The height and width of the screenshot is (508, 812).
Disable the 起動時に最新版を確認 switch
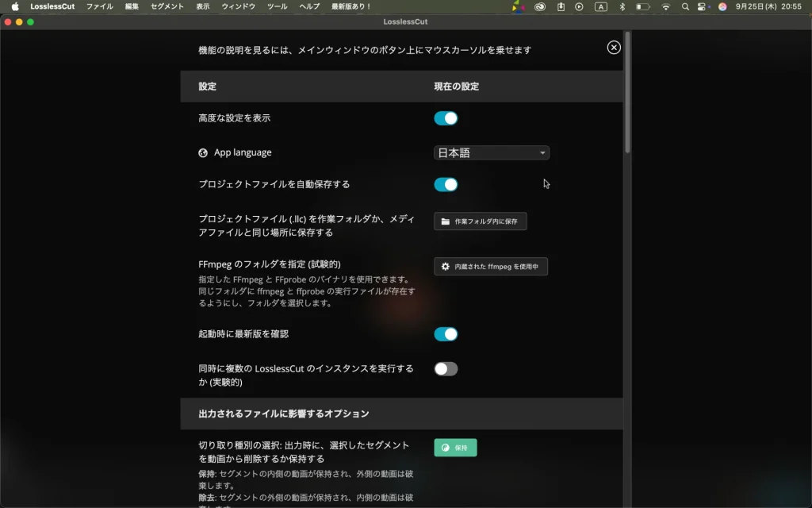[x=446, y=334]
